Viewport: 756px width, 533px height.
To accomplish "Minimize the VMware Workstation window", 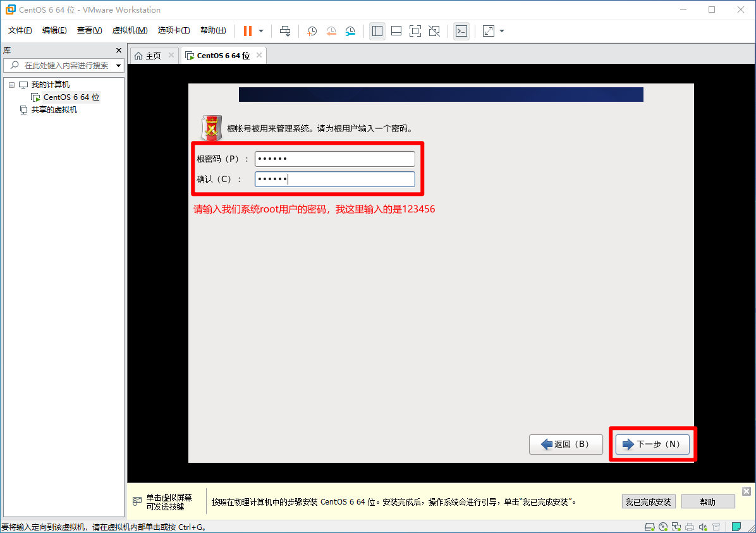I will tap(683, 9).
